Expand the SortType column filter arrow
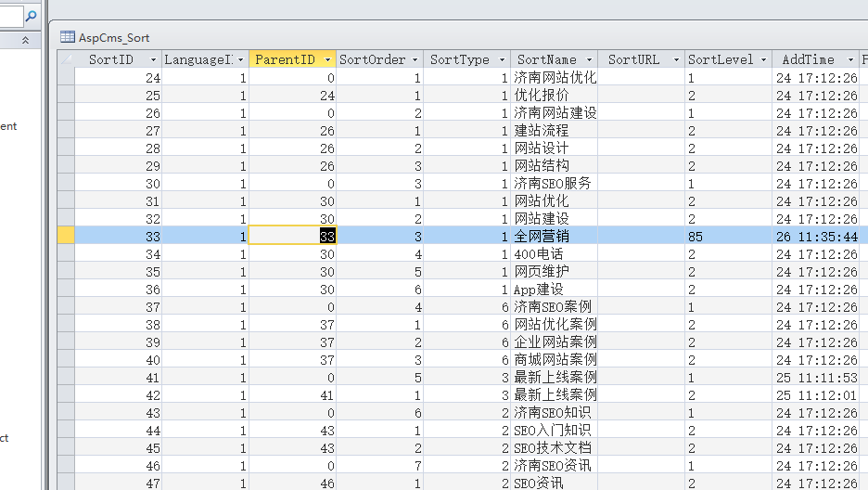Viewport: 868px width, 490px height. [502, 60]
